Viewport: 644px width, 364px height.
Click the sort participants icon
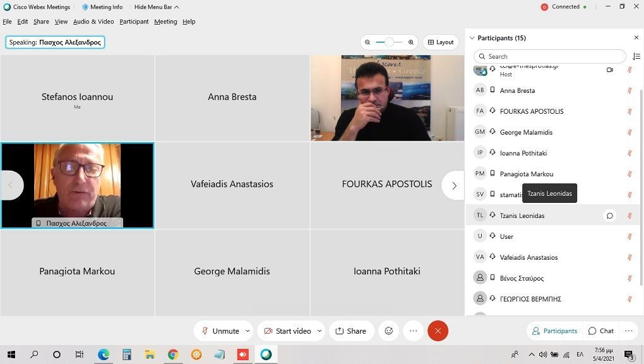click(636, 56)
